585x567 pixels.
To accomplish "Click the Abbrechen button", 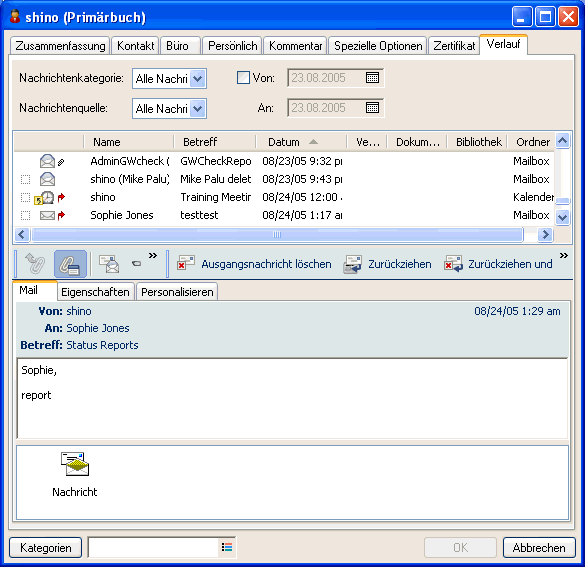I will (x=539, y=548).
